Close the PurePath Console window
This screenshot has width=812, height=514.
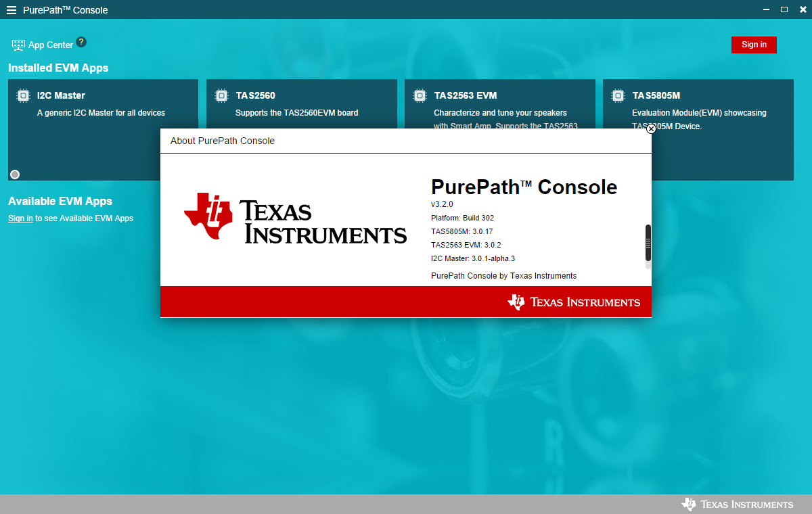pos(803,9)
